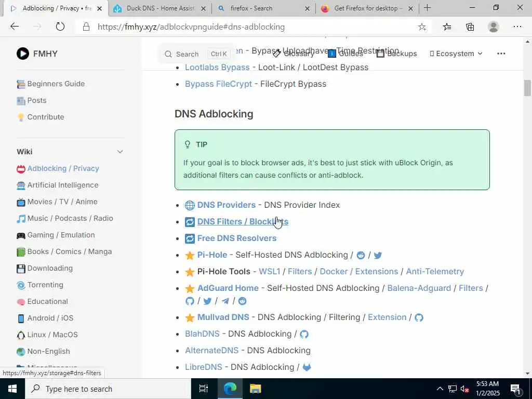Open the DNS Filters / Blocklists link
The width and height of the screenshot is (532, 399).
pyautogui.click(x=243, y=221)
